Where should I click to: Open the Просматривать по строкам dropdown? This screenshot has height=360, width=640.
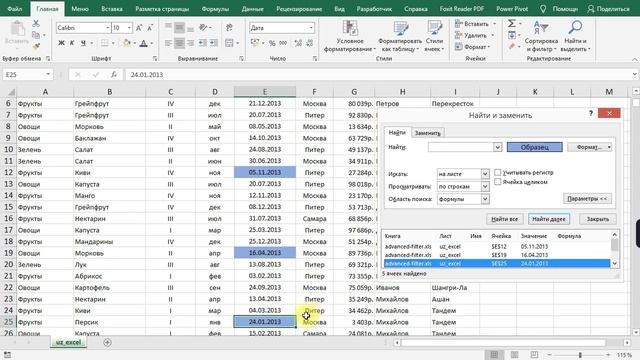[x=485, y=187]
